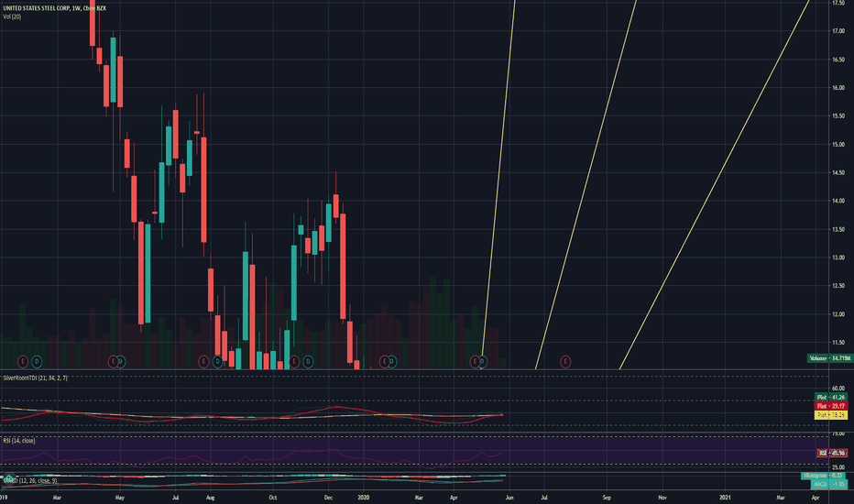Click the RSI (14, close) indicator label
Image resolution: width=854 pixels, height=504 pixels.
19,440
